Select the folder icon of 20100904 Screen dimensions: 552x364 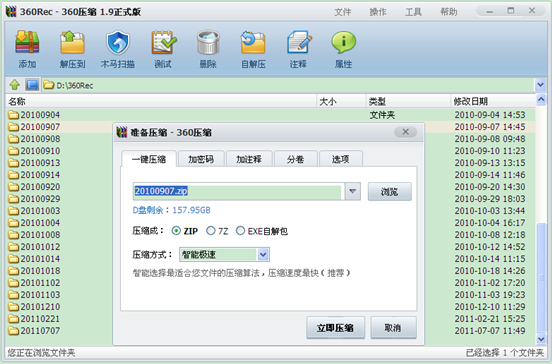[x=13, y=115]
